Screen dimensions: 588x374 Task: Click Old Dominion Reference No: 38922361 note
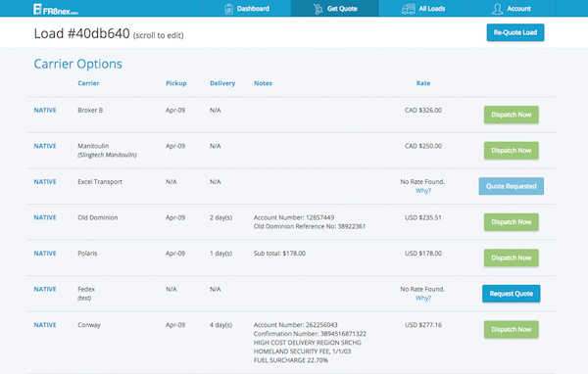pyautogui.click(x=310, y=227)
